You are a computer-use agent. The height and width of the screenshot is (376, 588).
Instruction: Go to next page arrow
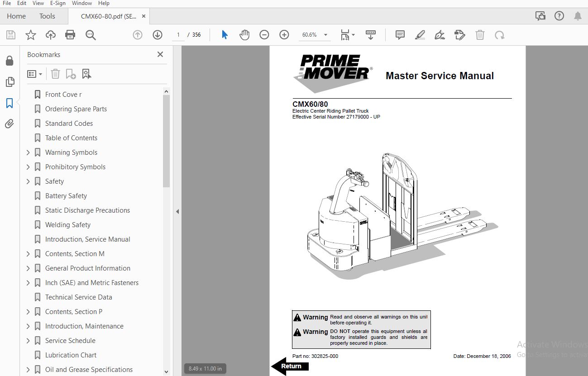157,35
